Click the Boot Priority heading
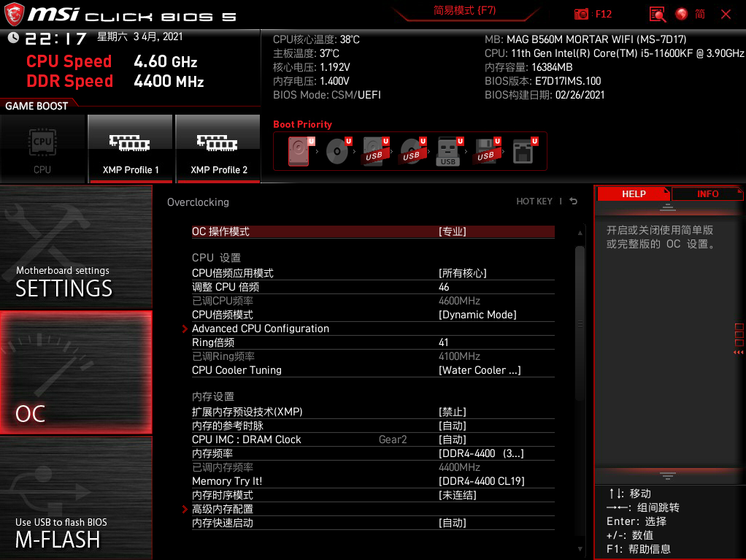Screen dimensions: 746x560 coord(303,125)
